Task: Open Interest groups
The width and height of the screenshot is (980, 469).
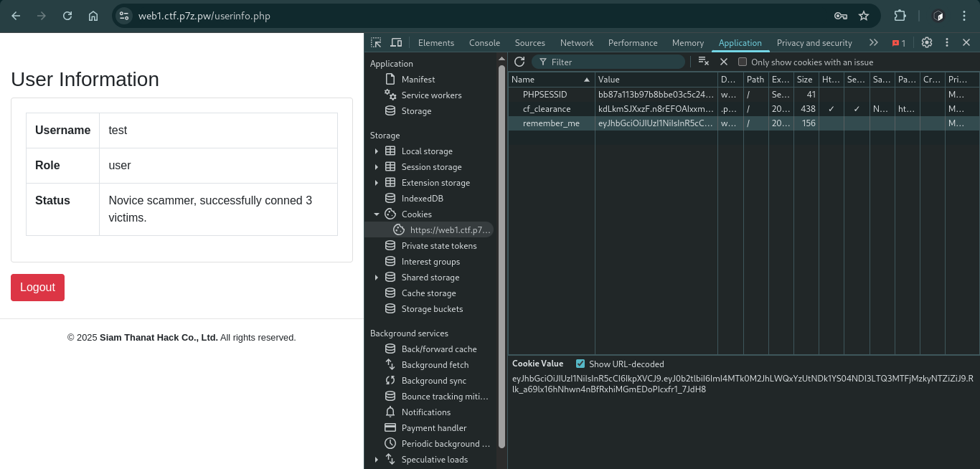Action: (x=430, y=262)
